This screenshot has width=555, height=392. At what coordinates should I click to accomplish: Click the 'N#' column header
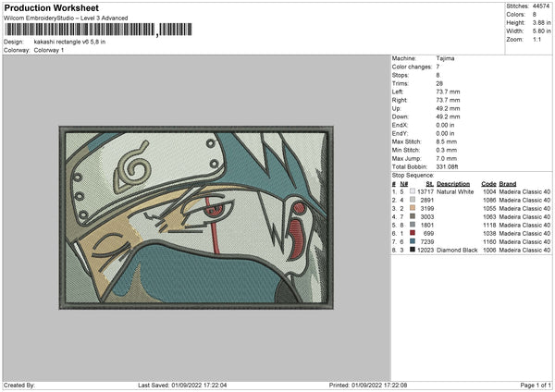(404, 184)
